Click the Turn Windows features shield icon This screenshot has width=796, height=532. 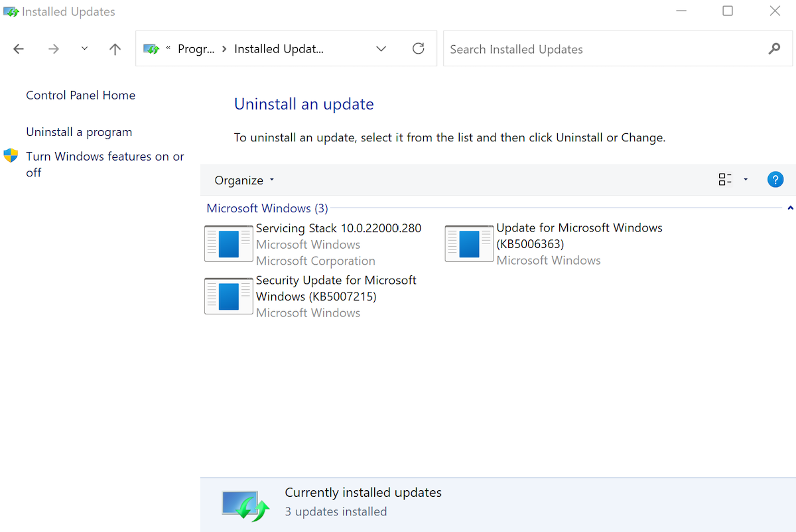(11, 155)
